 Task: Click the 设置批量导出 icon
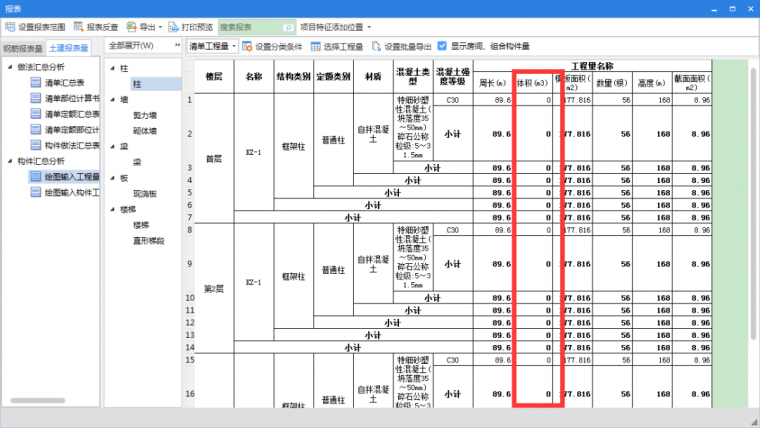point(377,46)
